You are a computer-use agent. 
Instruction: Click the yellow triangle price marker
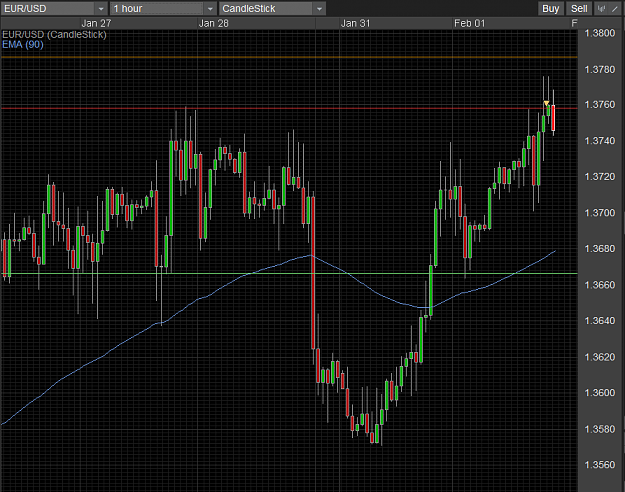[x=546, y=104]
